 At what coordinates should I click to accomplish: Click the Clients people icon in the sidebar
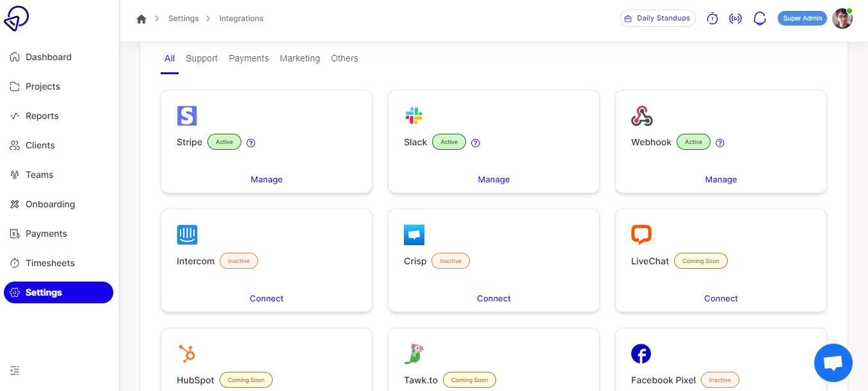(15, 145)
